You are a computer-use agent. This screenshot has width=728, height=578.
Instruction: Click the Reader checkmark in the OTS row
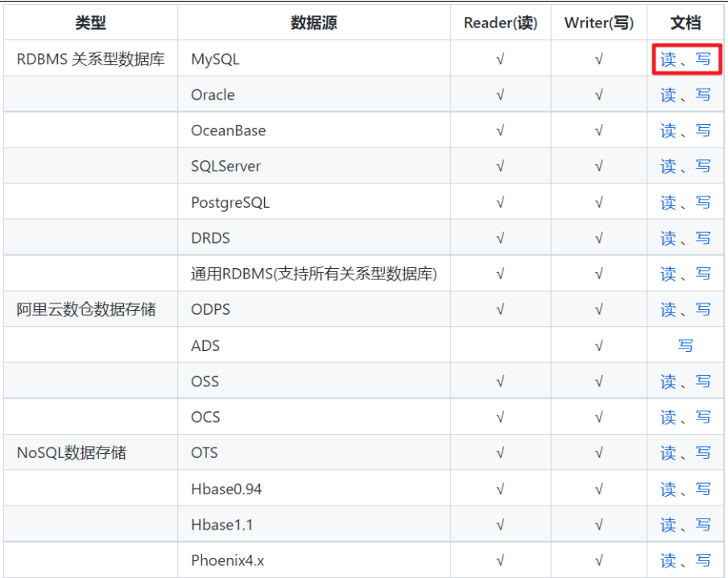(x=500, y=452)
